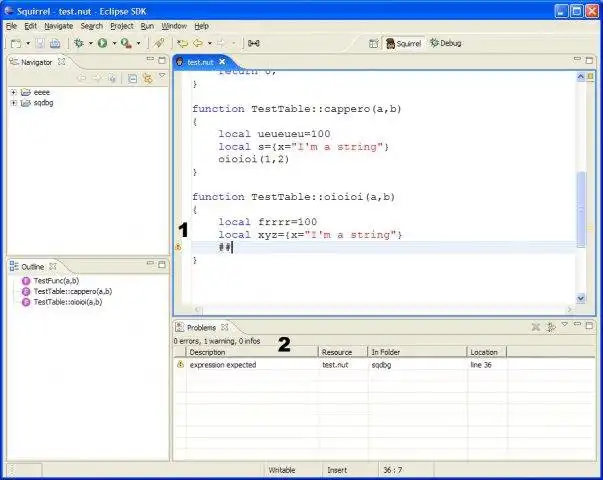Click Navigator Up one level icon

[112, 78]
